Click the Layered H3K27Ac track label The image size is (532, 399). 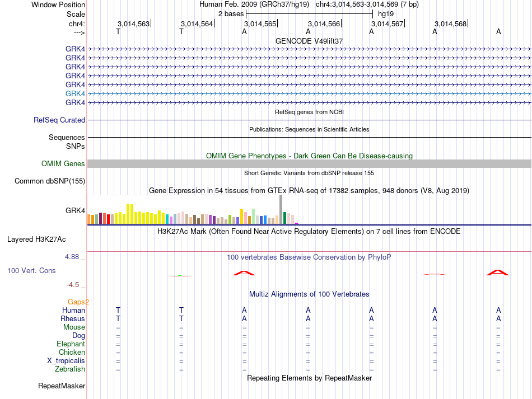pyautogui.click(x=36, y=240)
